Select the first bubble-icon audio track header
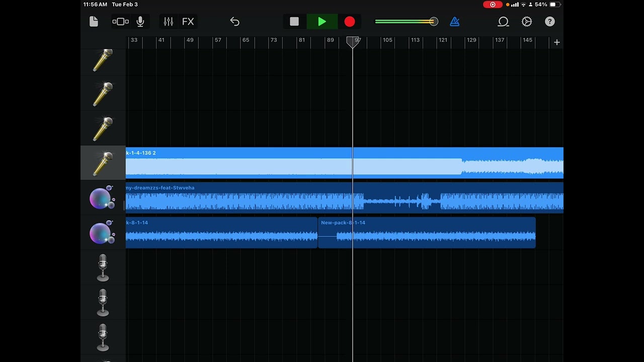This screenshot has width=644, height=362. 103,198
